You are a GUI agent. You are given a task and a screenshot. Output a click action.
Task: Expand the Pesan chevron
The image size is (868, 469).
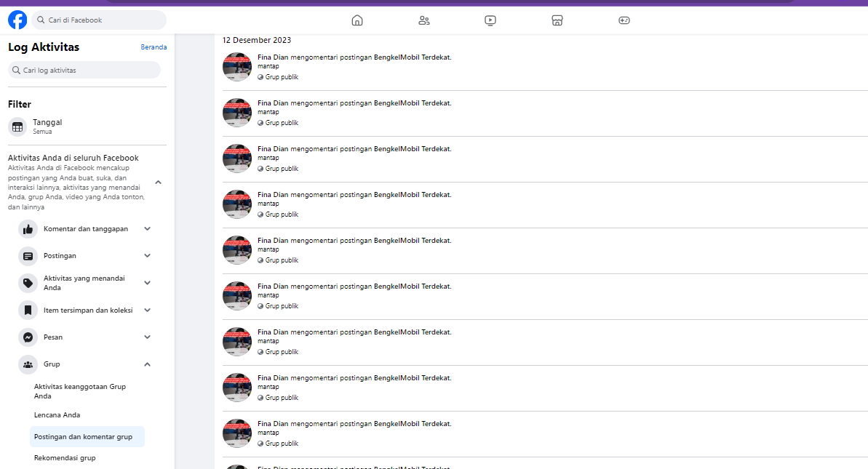[147, 337]
